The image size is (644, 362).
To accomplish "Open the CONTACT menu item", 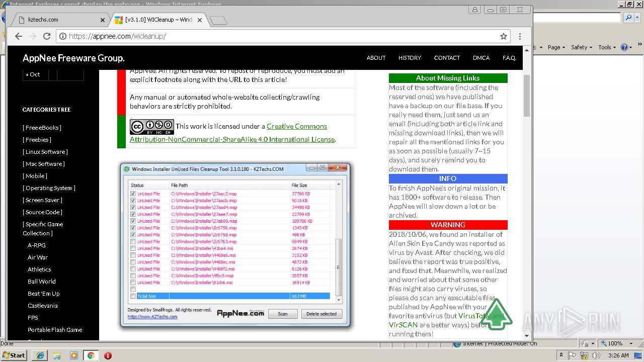I will pyautogui.click(x=447, y=58).
